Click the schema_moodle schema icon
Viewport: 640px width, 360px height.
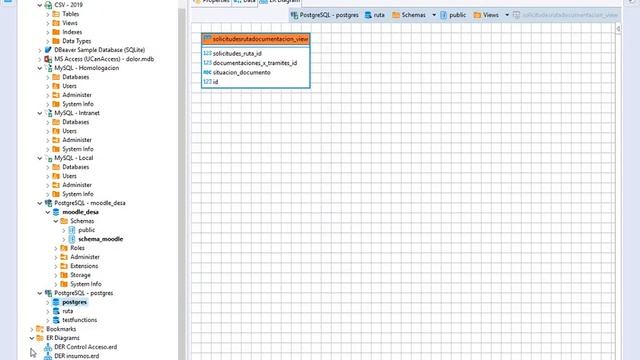click(72, 239)
